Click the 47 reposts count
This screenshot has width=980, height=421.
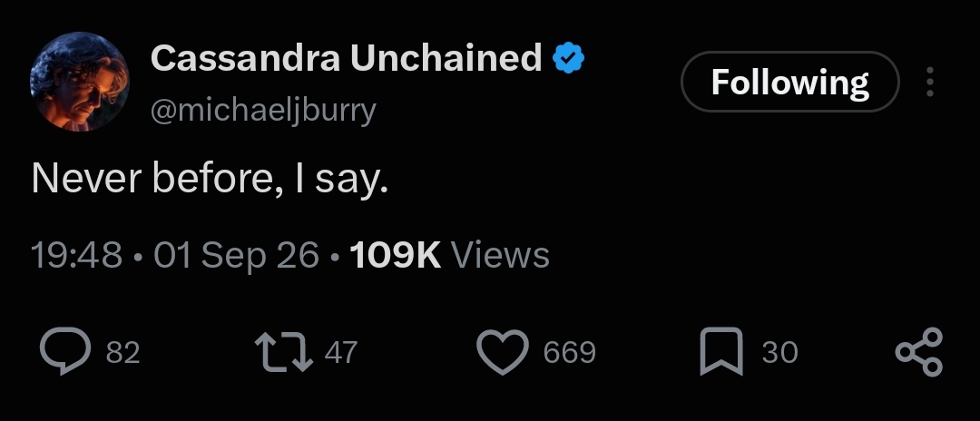click(341, 352)
